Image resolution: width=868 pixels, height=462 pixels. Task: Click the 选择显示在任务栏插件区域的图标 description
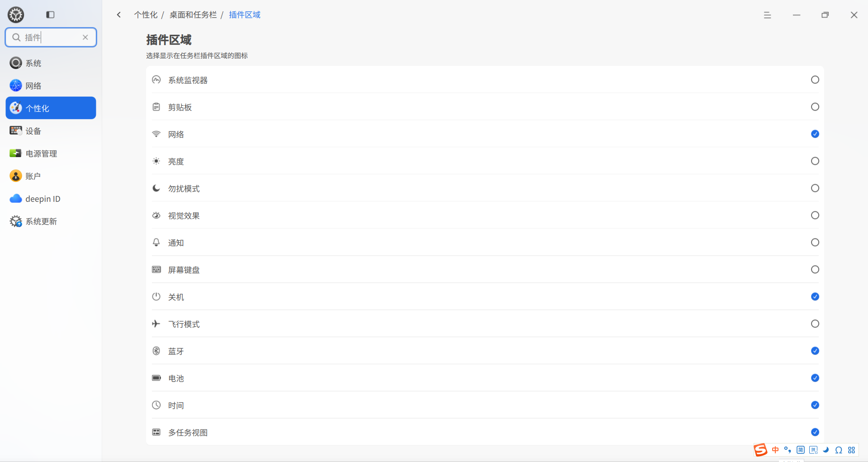pyautogui.click(x=197, y=56)
